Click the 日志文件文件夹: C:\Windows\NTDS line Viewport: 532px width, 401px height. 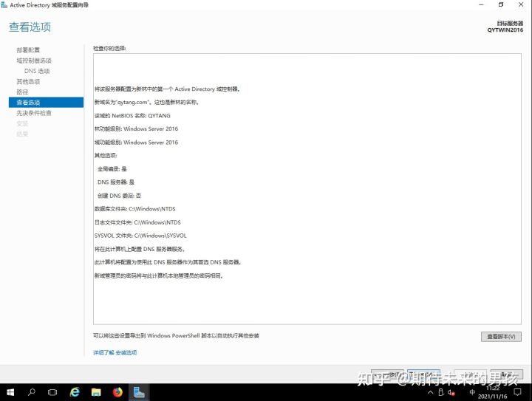pos(137,222)
